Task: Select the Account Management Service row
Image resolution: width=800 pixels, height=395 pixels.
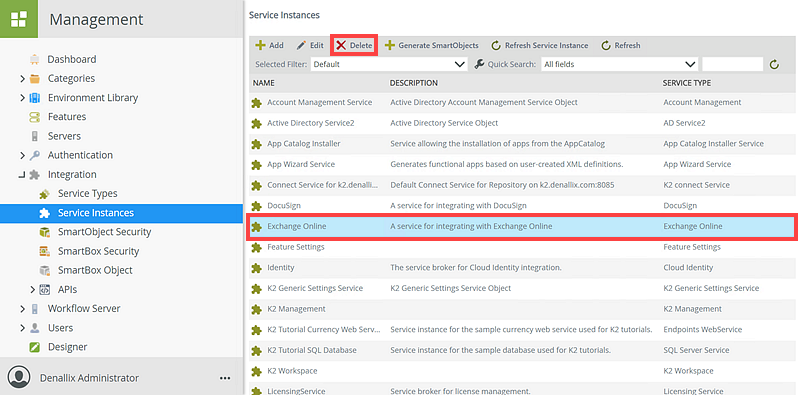Action: coord(522,103)
